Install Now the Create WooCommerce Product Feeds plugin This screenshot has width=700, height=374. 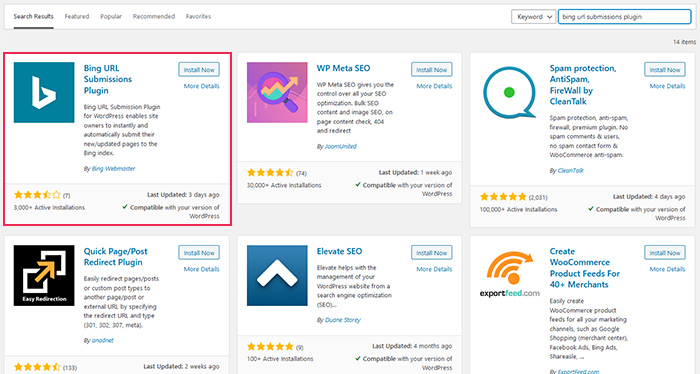click(x=665, y=253)
